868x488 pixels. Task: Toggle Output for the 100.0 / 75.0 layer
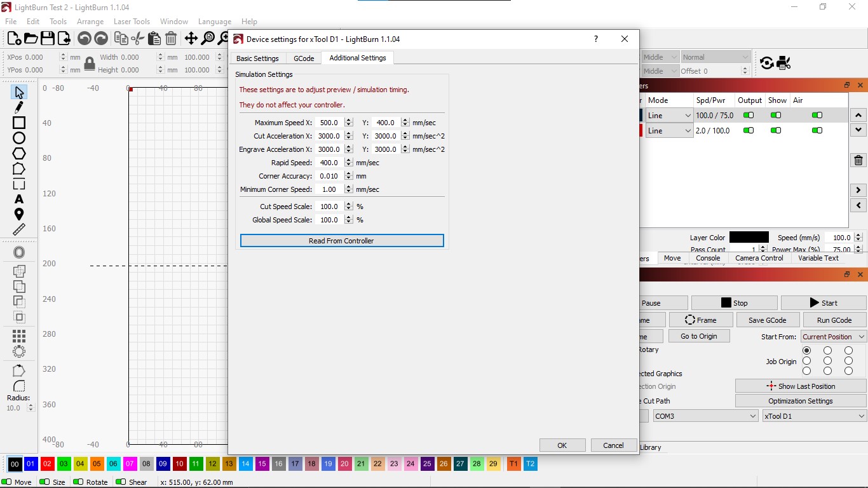pyautogui.click(x=749, y=115)
